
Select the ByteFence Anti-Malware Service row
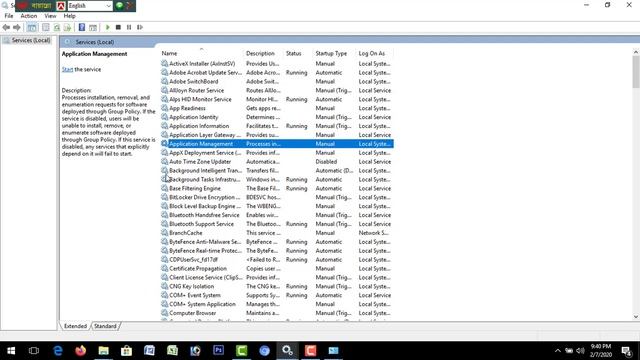coord(277,242)
